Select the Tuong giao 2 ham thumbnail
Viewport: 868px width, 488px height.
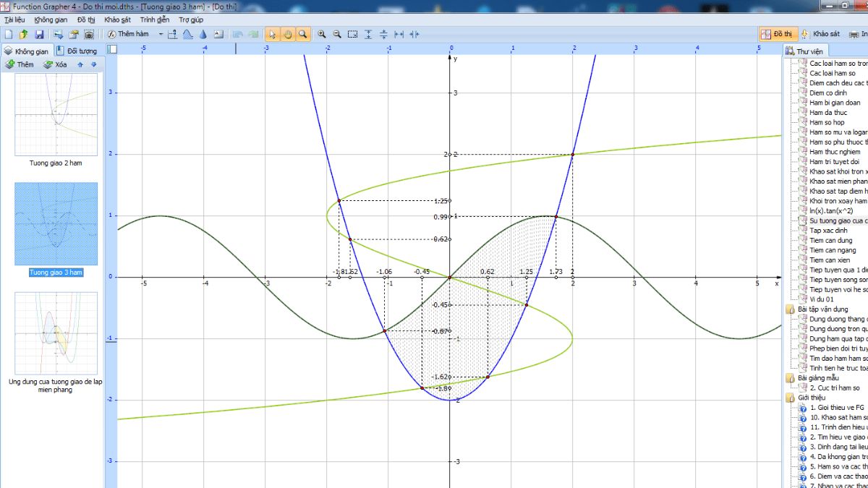(x=56, y=108)
